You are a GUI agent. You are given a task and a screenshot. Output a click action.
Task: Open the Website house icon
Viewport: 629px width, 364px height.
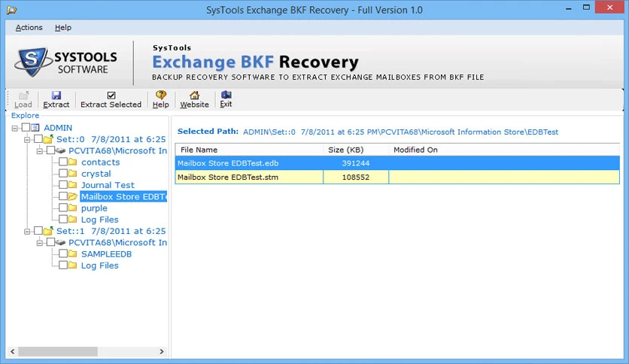[x=195, y=95]
